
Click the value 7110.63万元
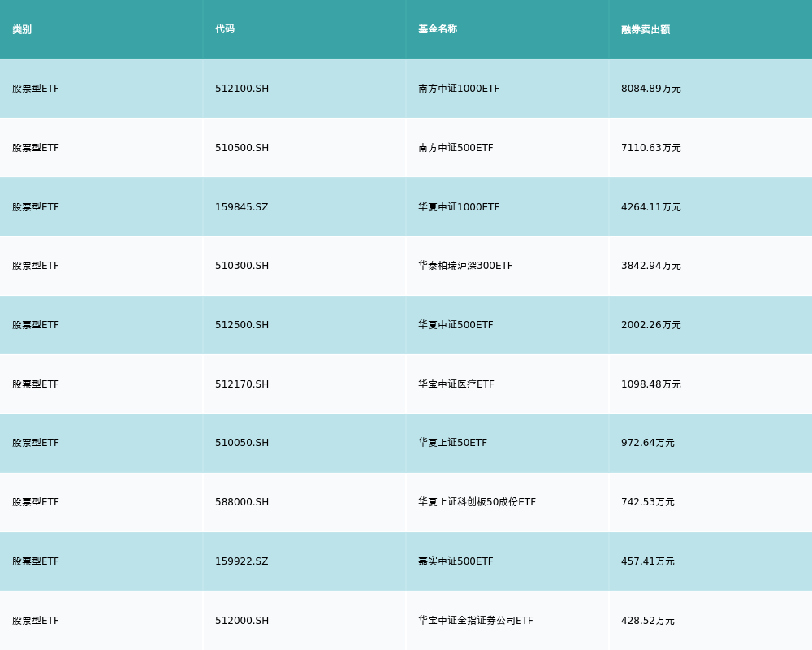[651, 148]
